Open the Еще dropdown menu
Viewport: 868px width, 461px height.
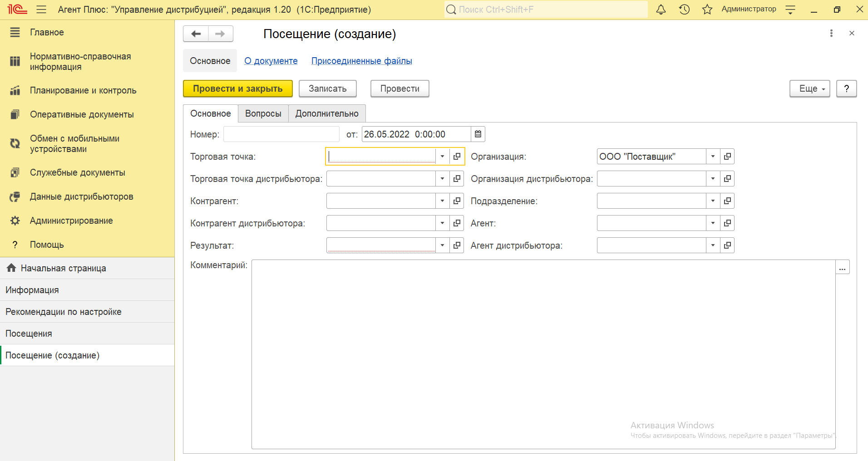[x=810, y=88]
